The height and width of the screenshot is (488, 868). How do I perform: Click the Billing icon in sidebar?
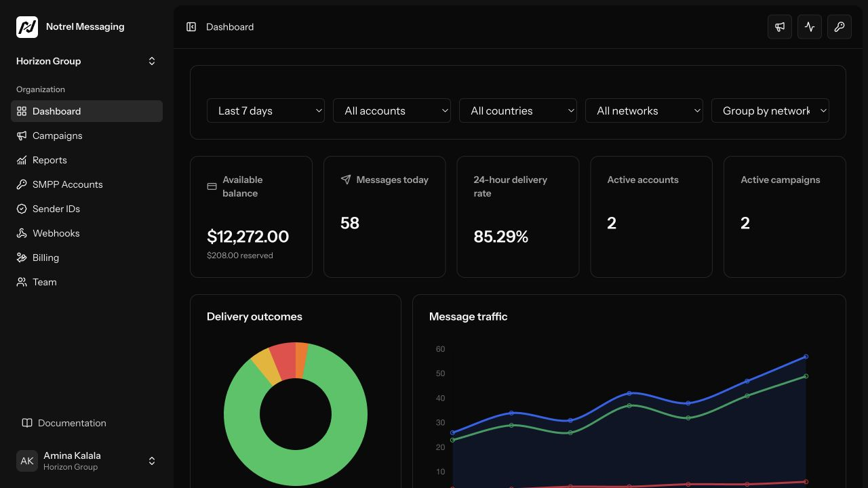(22, 258)
